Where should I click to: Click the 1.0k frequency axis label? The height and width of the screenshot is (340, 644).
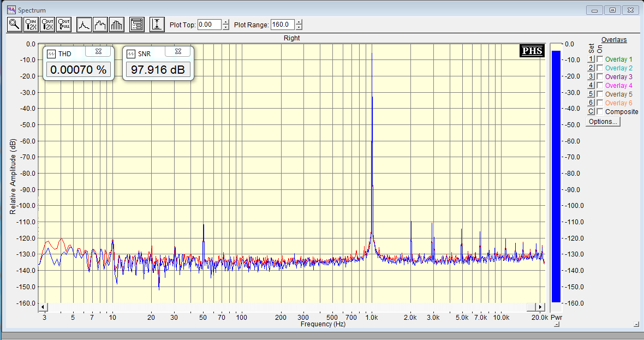(x=372, y=318)
